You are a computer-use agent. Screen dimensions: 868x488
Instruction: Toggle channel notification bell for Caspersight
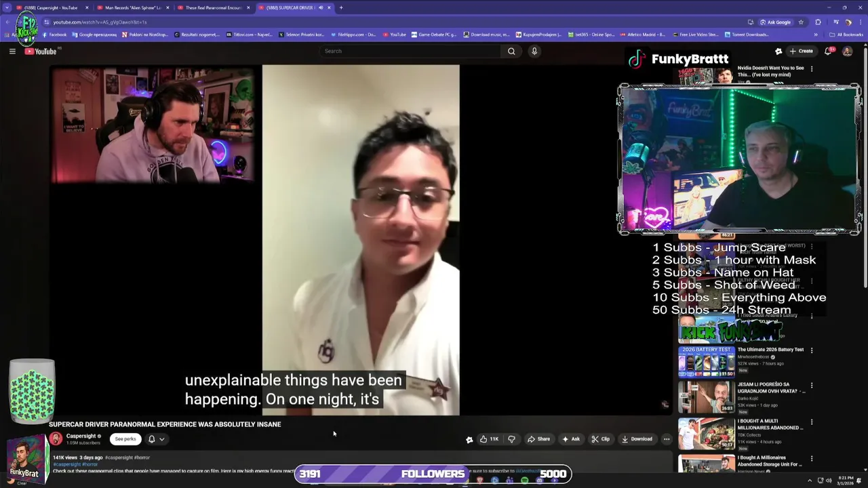click(152, 439)
